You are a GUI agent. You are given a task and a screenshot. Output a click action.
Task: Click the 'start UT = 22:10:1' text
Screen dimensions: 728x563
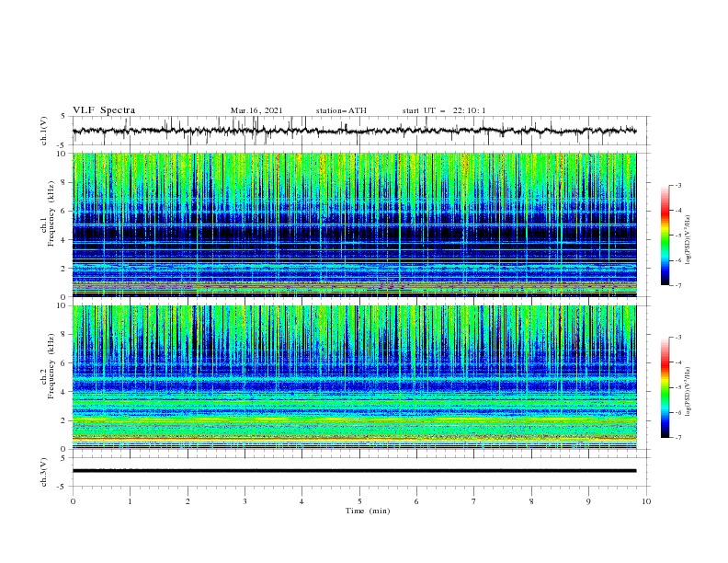click(x=444, y=110)
